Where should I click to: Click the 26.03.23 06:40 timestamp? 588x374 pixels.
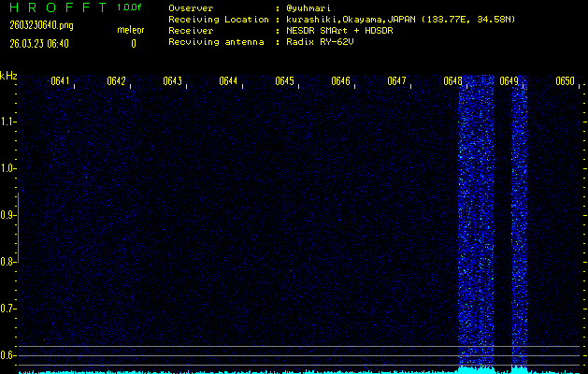[39, 43]
